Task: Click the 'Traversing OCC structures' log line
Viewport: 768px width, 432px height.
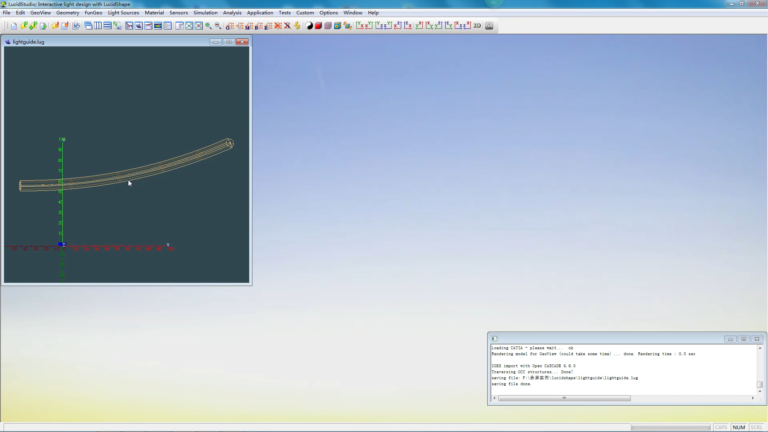Action: pyautogui.click(x=532, y=372)
